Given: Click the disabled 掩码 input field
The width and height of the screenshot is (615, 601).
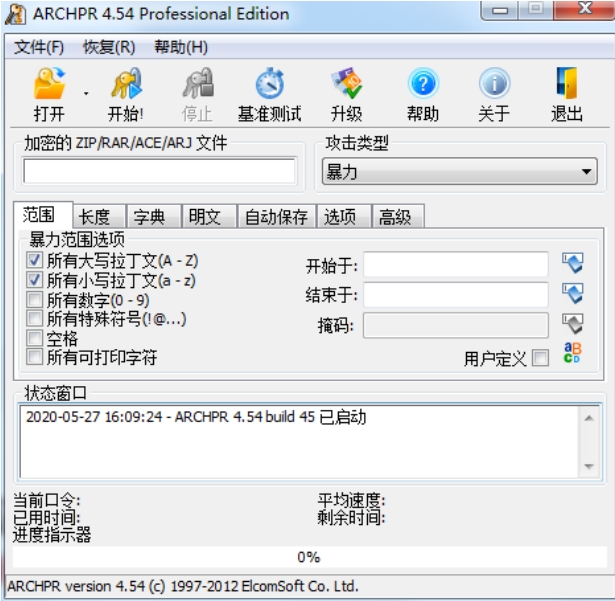Looking at the screenshot, I should (456, 325).
